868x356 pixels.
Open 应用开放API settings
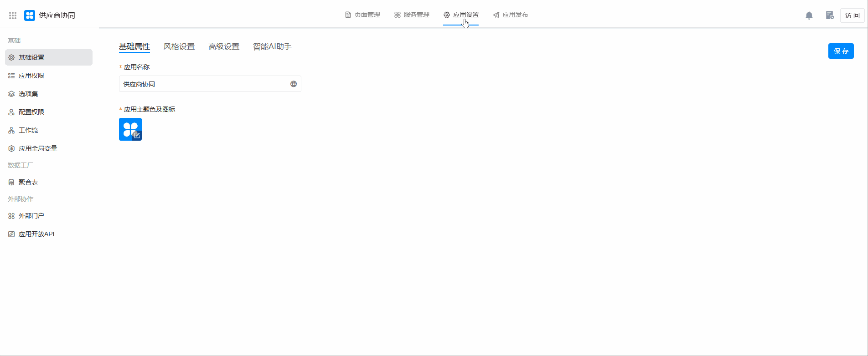pyautogui.click(x=36, y=234)
